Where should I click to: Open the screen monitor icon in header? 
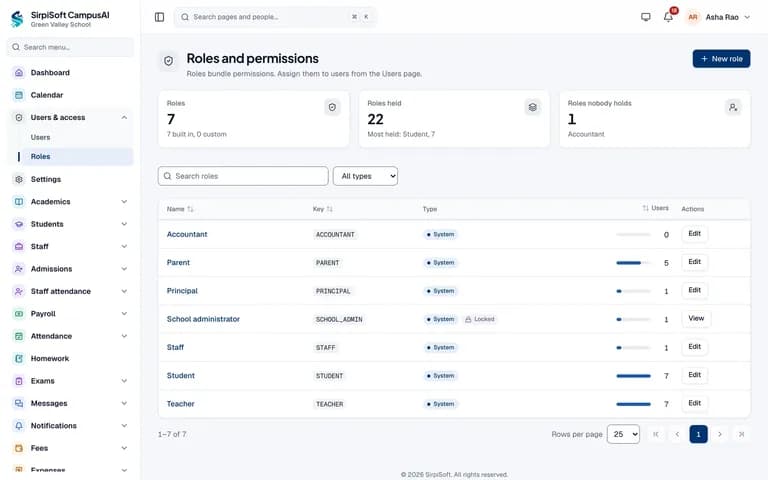(x=646, y=17)
